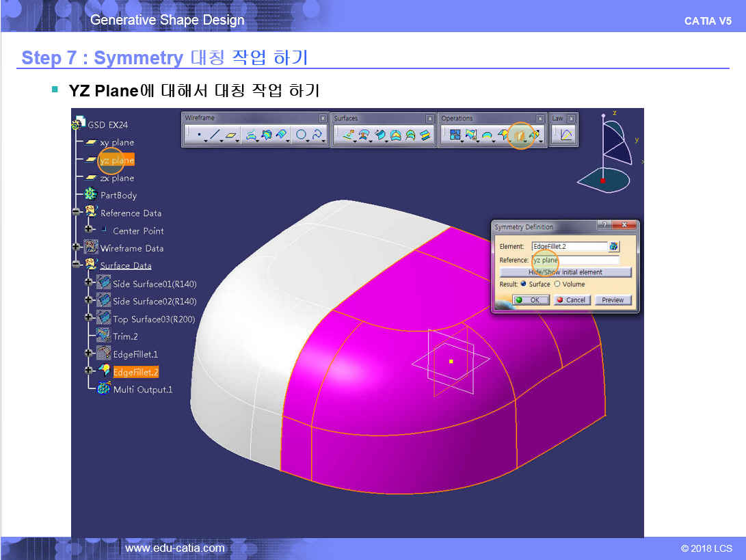Click OK in Symmetry Definition dialog
Viewport: 746px width, 560px height.
click(531, 299)
